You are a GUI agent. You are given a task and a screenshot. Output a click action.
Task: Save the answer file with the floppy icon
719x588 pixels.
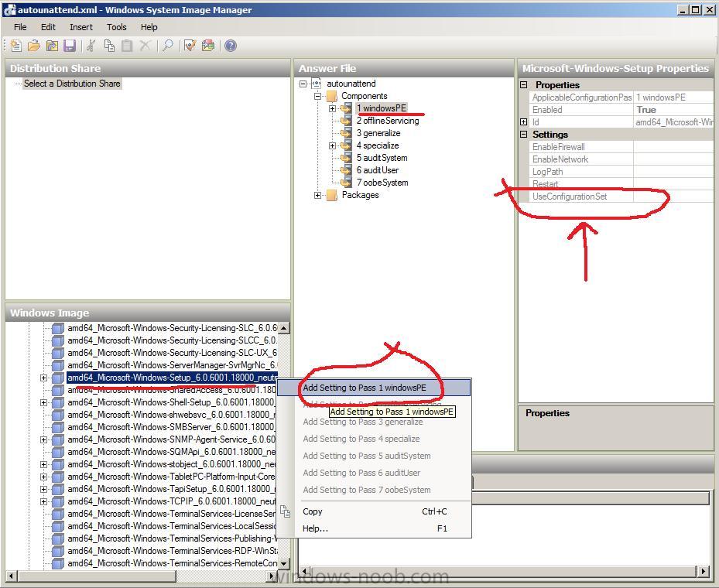(70, 46)
